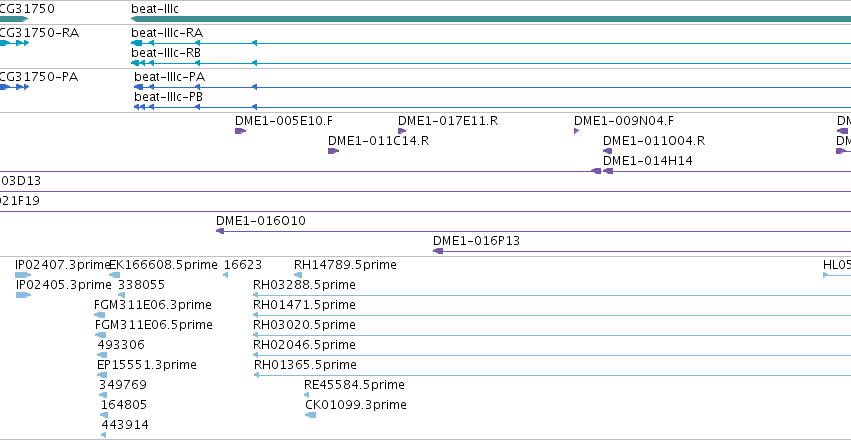Select protein beat-IIIc-PB label
This screenshot has width=851, height=440.
(x=169, y=97)
